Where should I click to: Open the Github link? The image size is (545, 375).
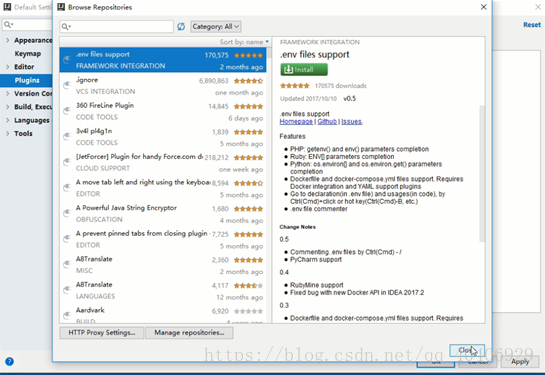(327, 122)
